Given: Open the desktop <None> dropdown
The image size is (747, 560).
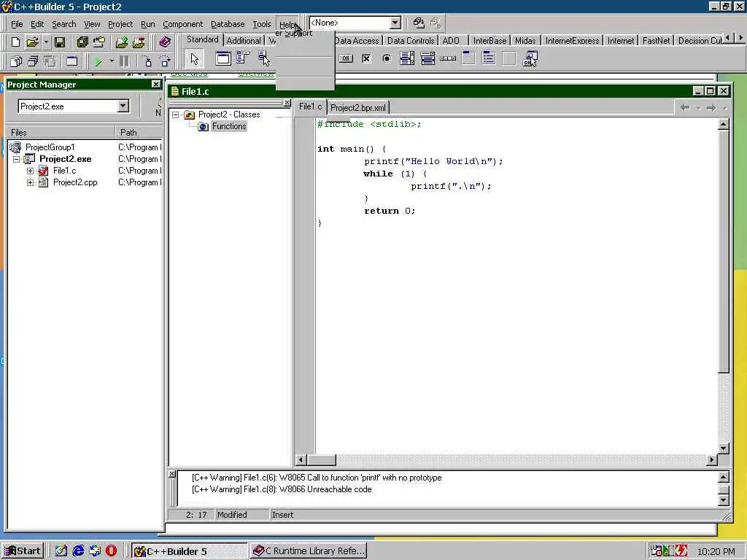Looking at the screenshot, I should coord(395,23).
